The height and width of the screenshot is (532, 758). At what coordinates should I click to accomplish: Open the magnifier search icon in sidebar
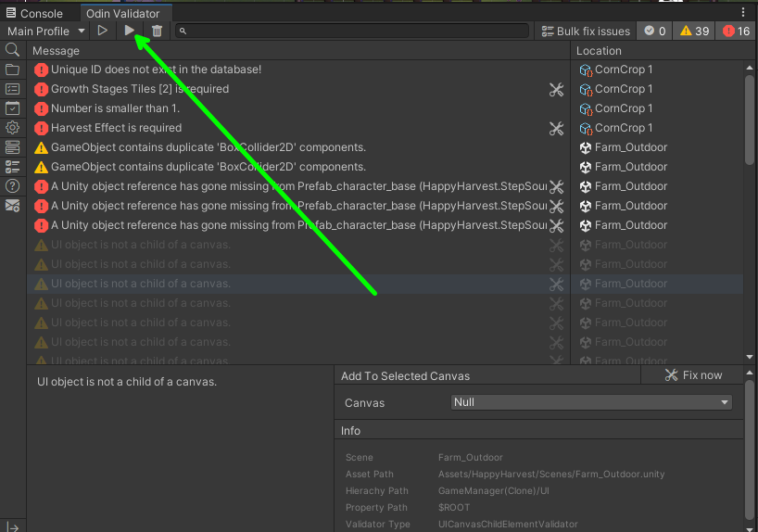(12, 50)
